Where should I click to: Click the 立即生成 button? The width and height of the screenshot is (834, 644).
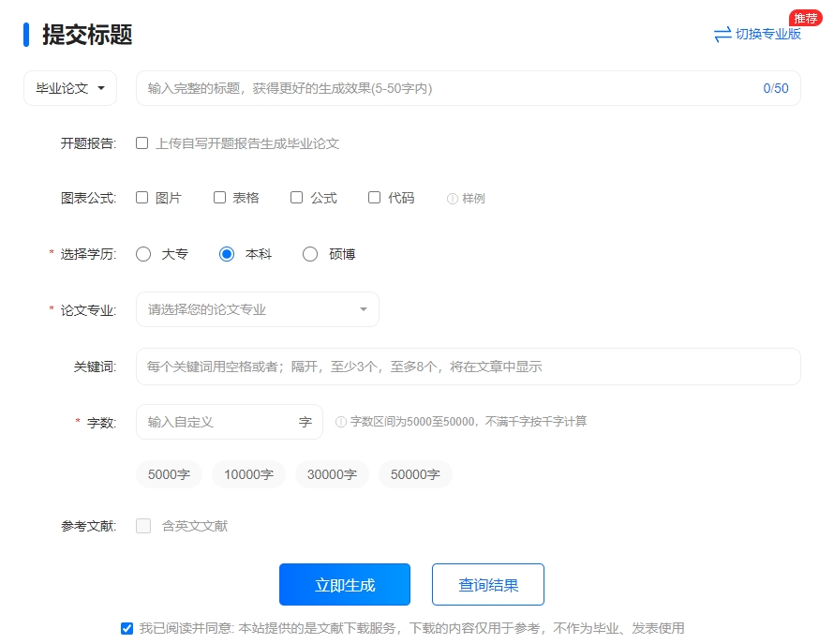pos(345,585)
